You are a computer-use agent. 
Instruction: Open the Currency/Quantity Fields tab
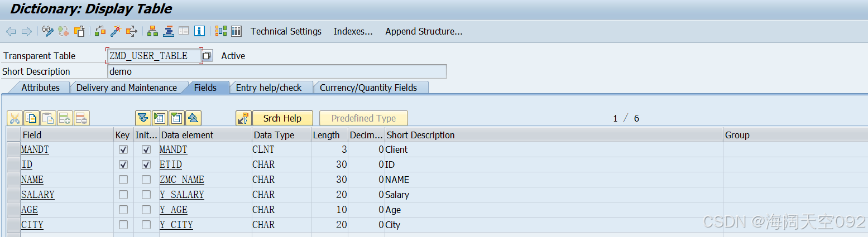pos(368,88)
